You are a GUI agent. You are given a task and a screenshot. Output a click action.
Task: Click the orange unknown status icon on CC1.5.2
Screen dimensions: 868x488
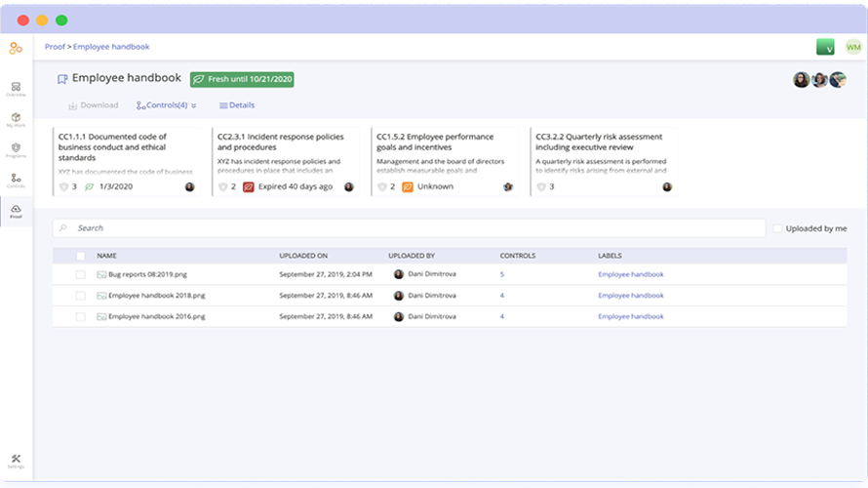[x=408, y=186]
